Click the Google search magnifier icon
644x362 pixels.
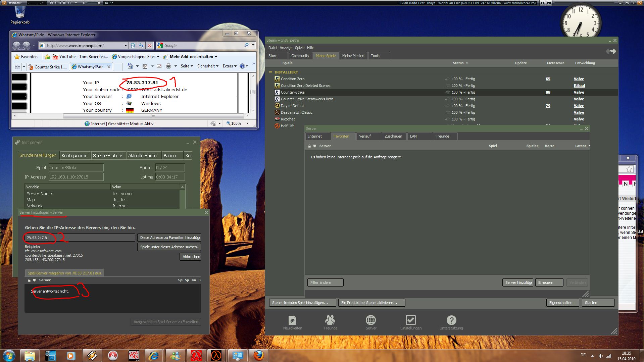[246, 45]
